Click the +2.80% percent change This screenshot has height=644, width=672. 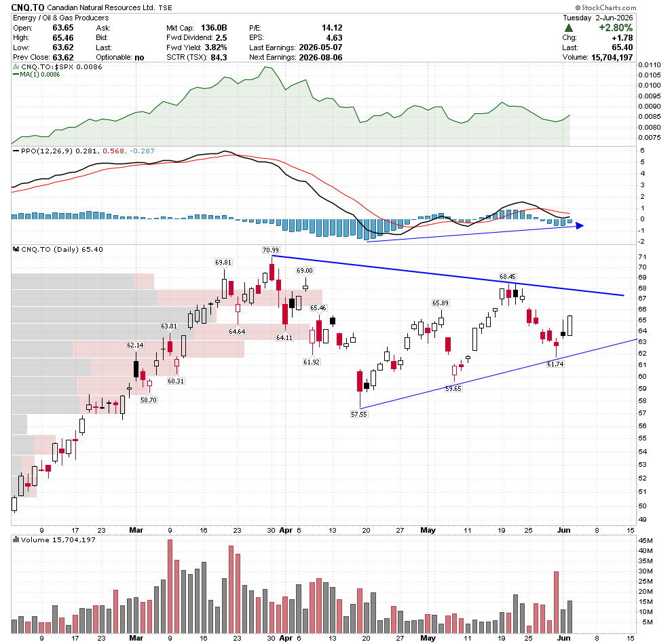point(616,28)
